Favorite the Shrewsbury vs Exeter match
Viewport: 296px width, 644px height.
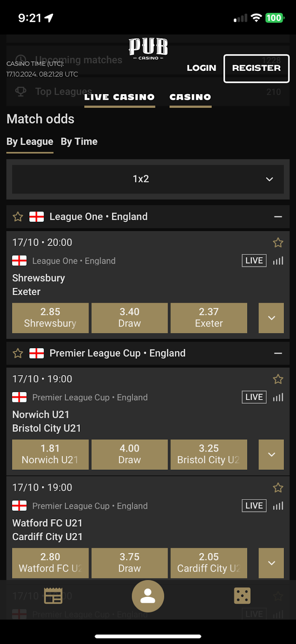point(278,243)
